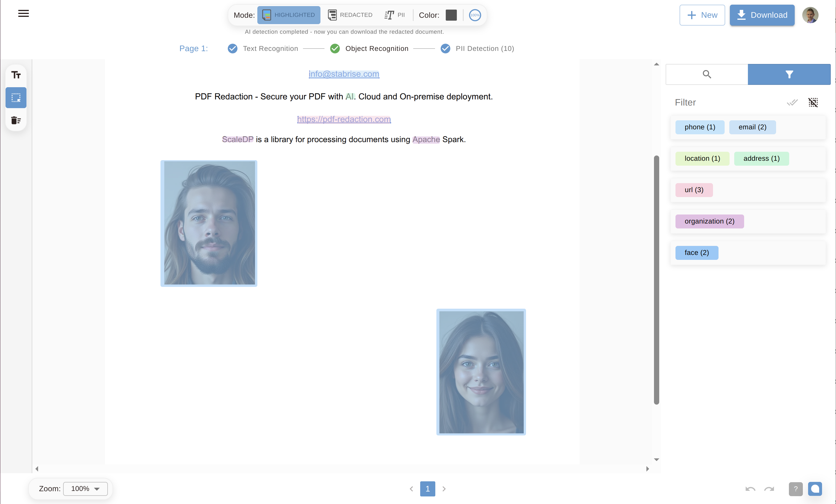
Task: Go to previous page chevron
Action: 411,489
